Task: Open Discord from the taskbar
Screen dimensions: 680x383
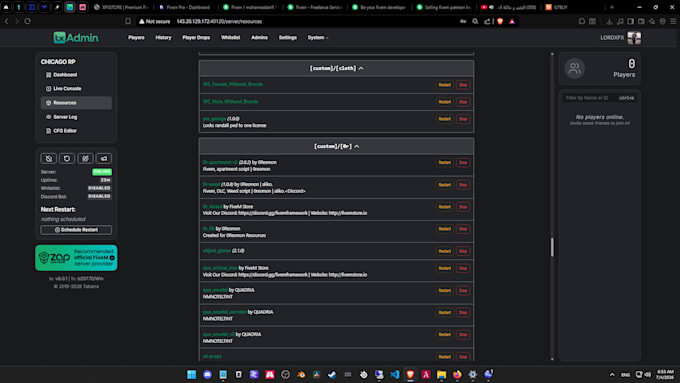Action: point(207,374)
